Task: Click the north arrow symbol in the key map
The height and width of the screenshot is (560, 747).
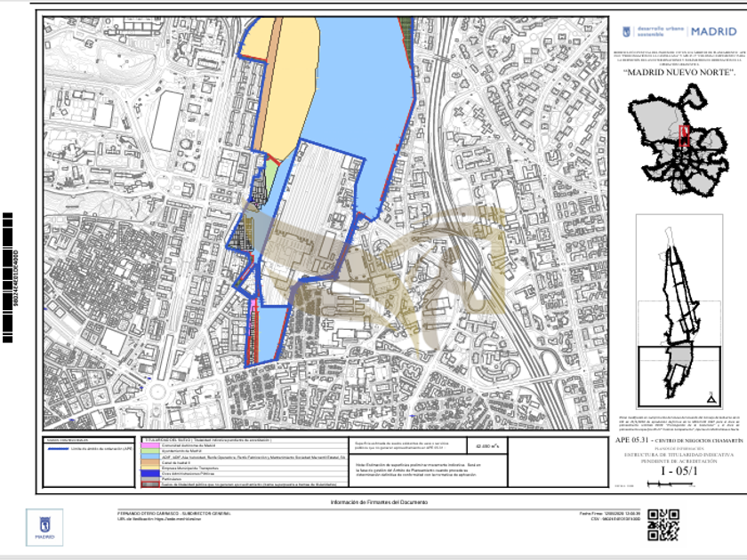Action: [711, 398]
